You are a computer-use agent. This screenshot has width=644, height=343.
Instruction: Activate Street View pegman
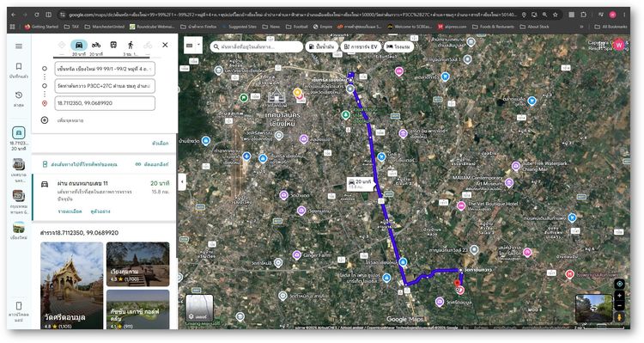[620, 316]
